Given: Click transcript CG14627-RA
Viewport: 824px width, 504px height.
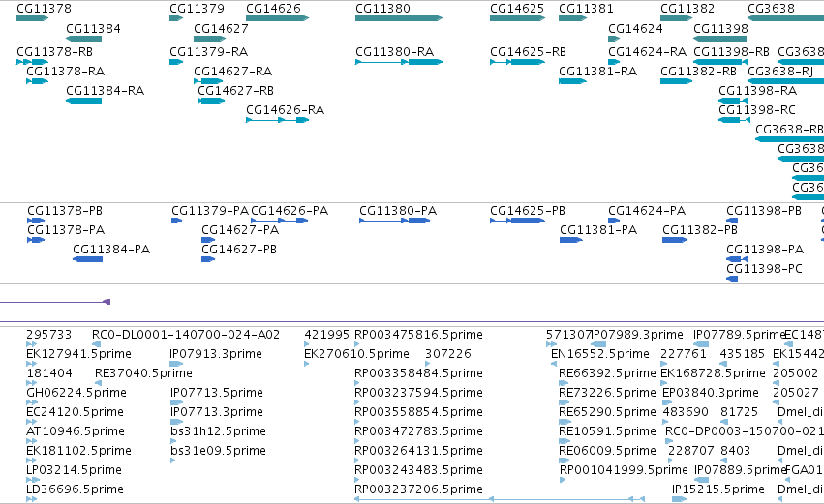Looking at the screenshot, I should 232,72.
